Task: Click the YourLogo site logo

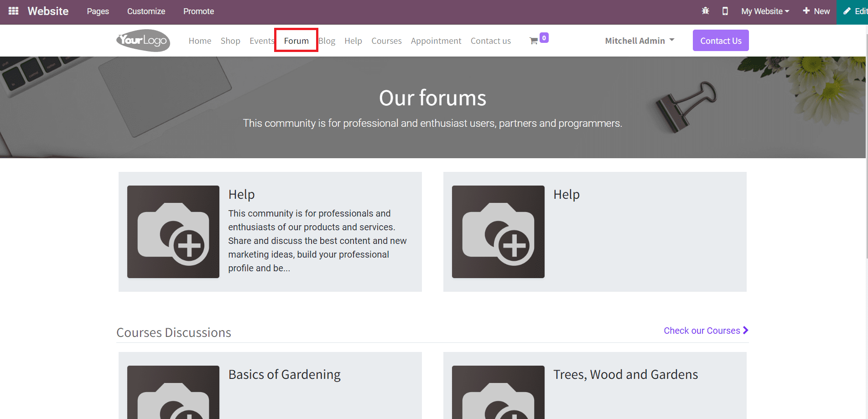Action: pyautogui.click(x=143, y=40)
